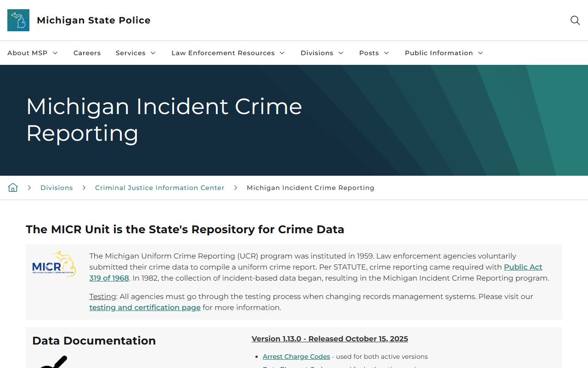
Task: Expand the Law Enforcement Resources menu
Action: tap(228, 53)
